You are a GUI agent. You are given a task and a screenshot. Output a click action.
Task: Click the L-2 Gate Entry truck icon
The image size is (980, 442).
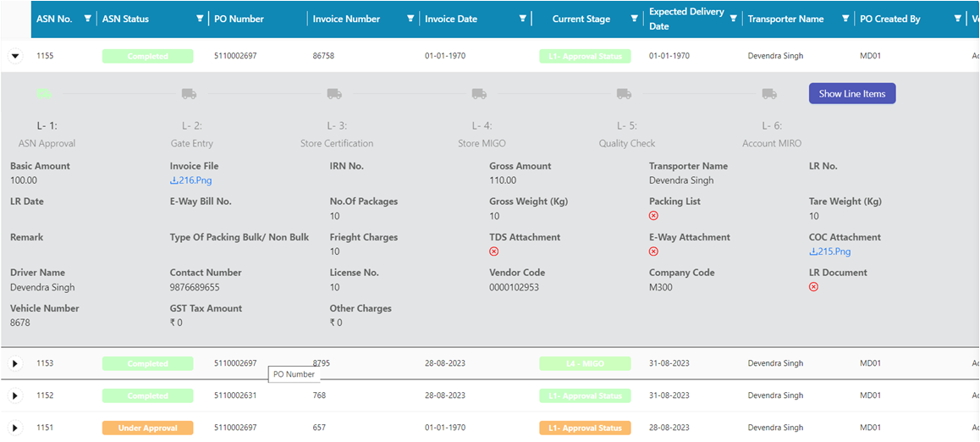189,94
